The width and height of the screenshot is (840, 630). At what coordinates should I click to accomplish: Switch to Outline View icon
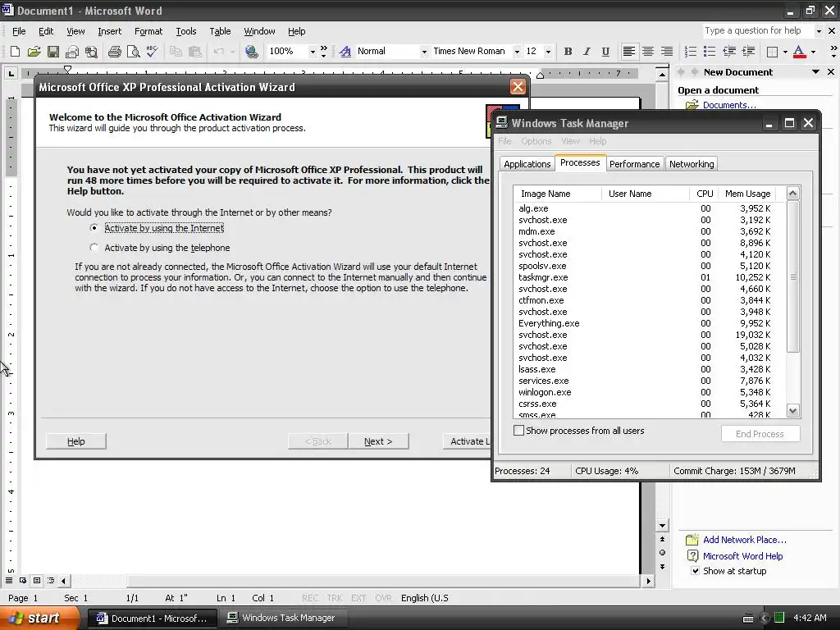(51, 580)
